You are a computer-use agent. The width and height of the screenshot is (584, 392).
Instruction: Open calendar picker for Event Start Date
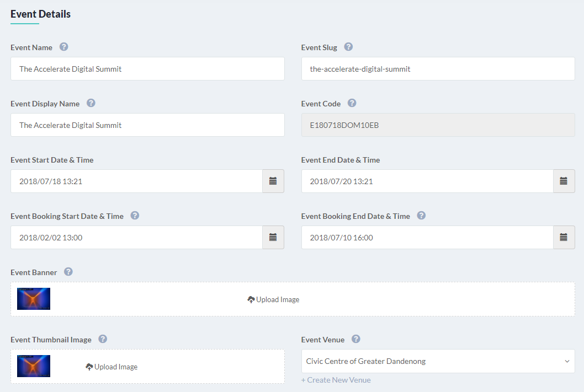pos(273,181)
